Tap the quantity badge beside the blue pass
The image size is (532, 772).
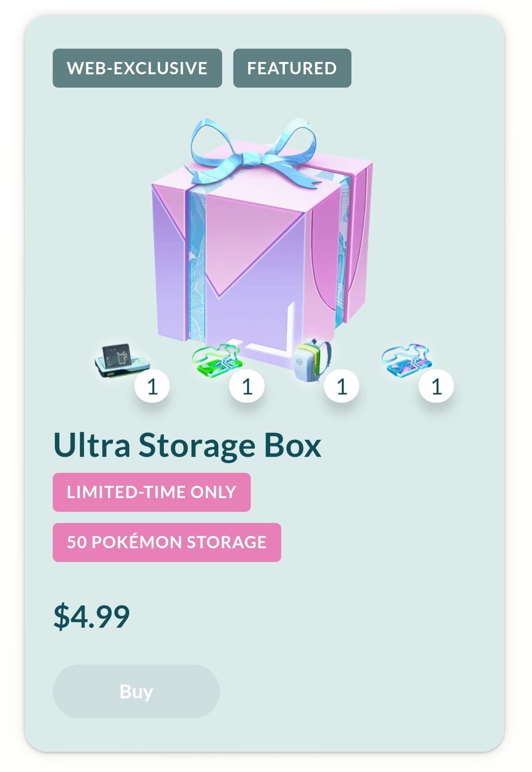(436, 386)
